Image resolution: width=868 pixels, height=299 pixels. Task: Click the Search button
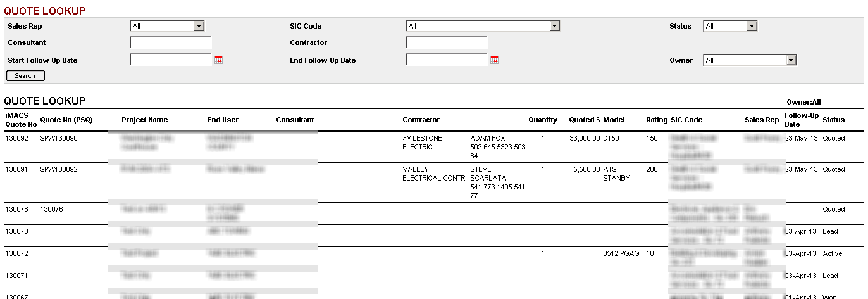(x=25, y=76)
